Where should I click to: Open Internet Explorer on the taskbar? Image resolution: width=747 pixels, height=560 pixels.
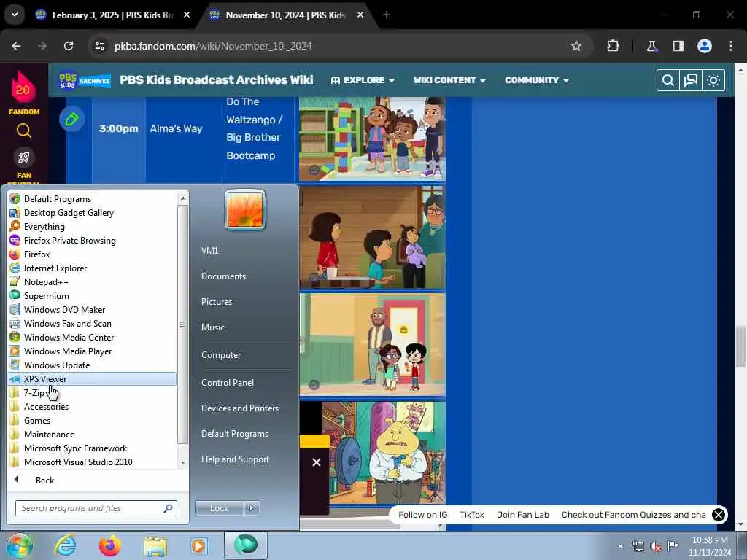[x=65, y=545]
